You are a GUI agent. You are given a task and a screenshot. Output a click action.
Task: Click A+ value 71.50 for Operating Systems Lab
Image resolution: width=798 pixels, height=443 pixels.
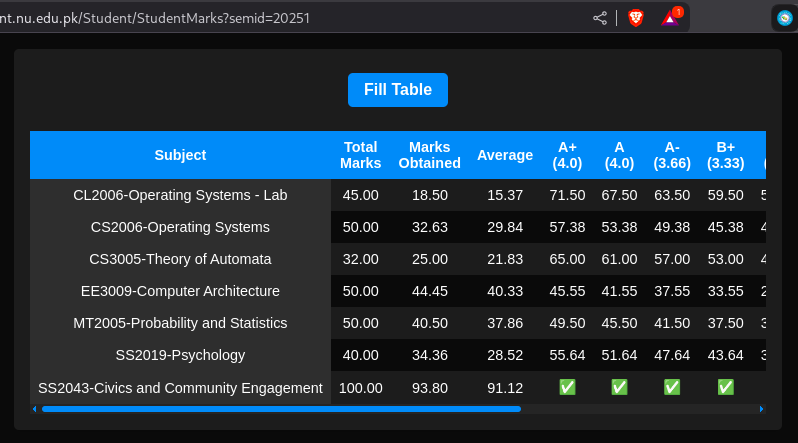[567, 196]
